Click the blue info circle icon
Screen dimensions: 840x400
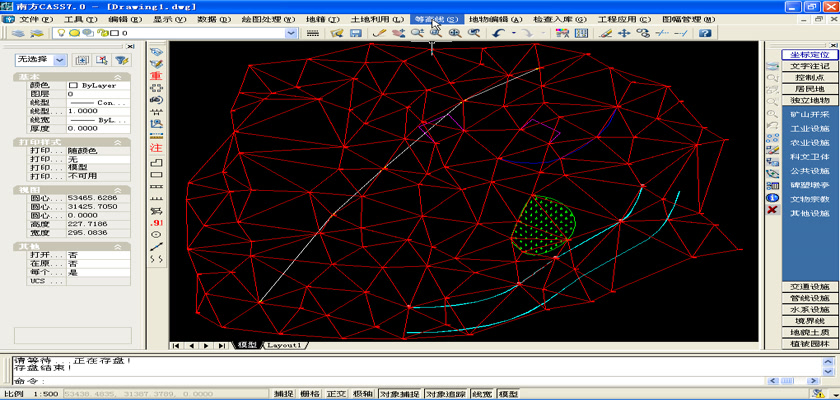(772, 198)
